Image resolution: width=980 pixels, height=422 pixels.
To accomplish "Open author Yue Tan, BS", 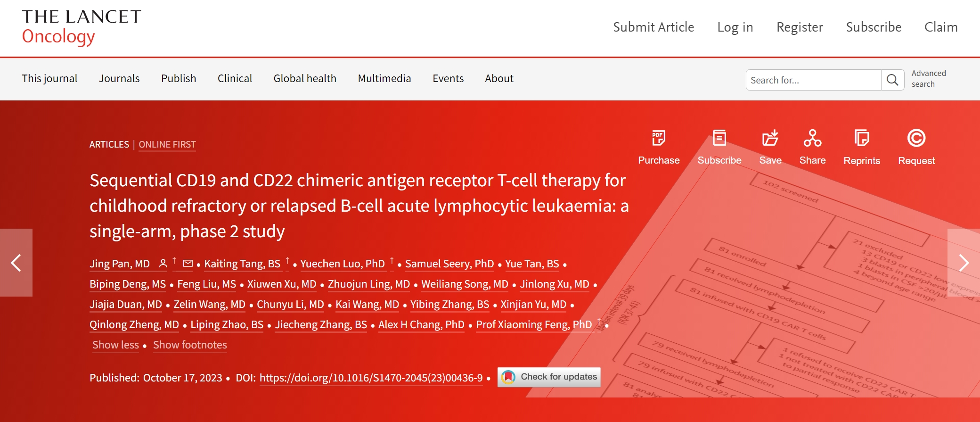I will point(532,264).
